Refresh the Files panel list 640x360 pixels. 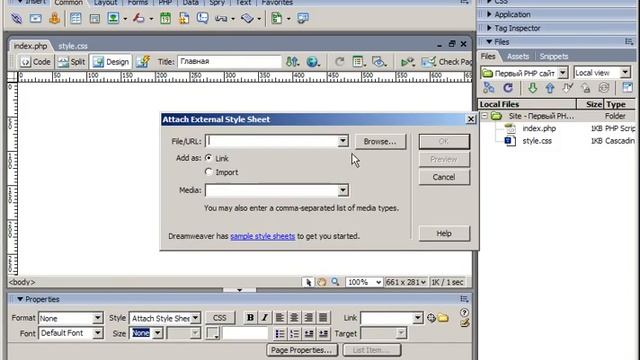pos(508,88)
